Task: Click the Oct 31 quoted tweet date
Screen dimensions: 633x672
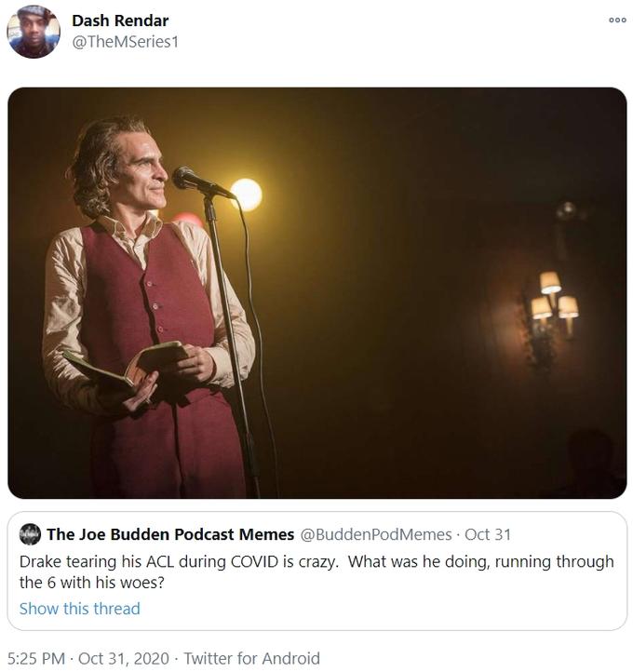Action: tap(488, 535)
